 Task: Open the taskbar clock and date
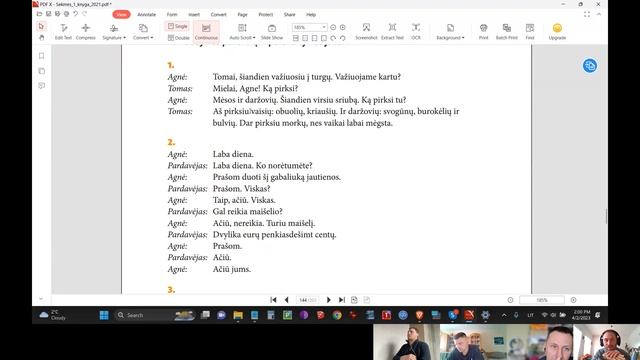pos(581,315)
